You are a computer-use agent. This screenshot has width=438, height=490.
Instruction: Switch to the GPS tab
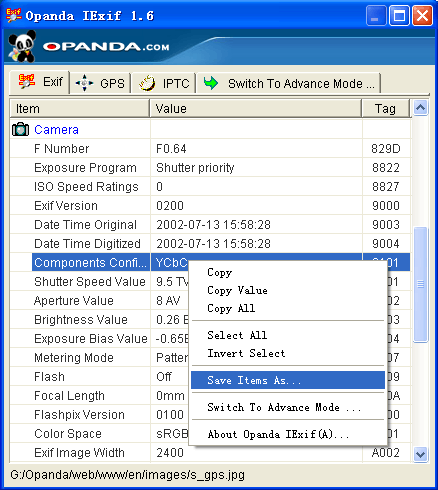pos(100,83)
